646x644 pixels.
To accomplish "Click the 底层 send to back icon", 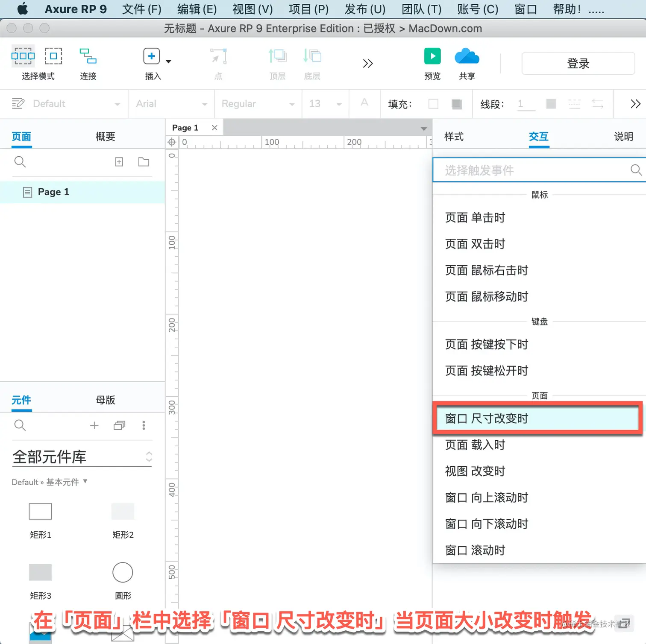I will (312, 56).
